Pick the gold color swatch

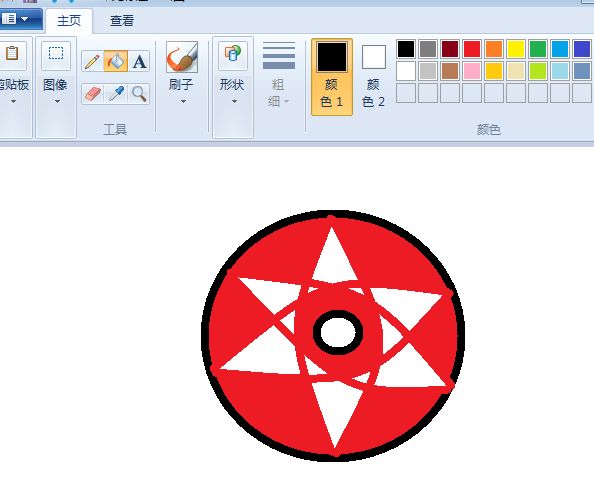tap(494, 71)
